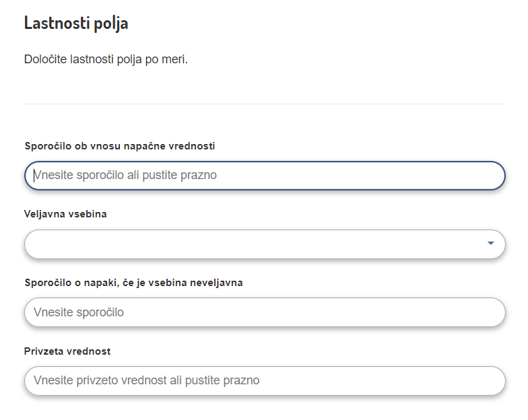Click the horizontal divider below the description
Viewport: 528px width, 420px height.
tap(264, 104)
